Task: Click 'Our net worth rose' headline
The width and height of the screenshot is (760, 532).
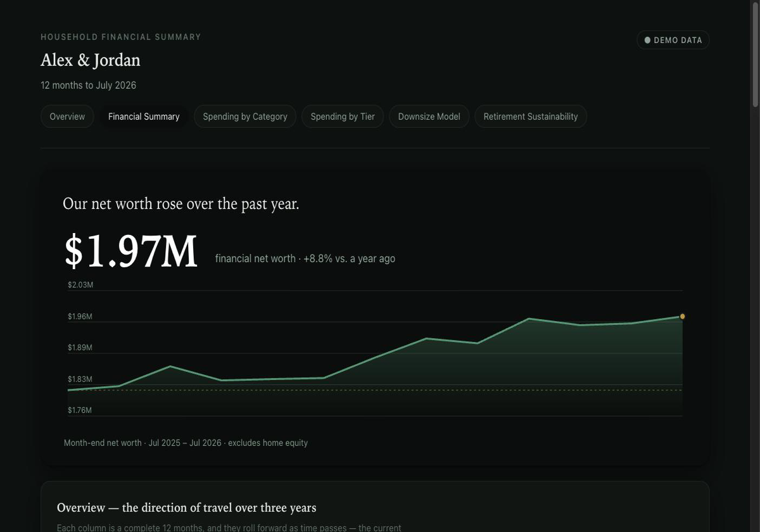Action: pos(181,204)
